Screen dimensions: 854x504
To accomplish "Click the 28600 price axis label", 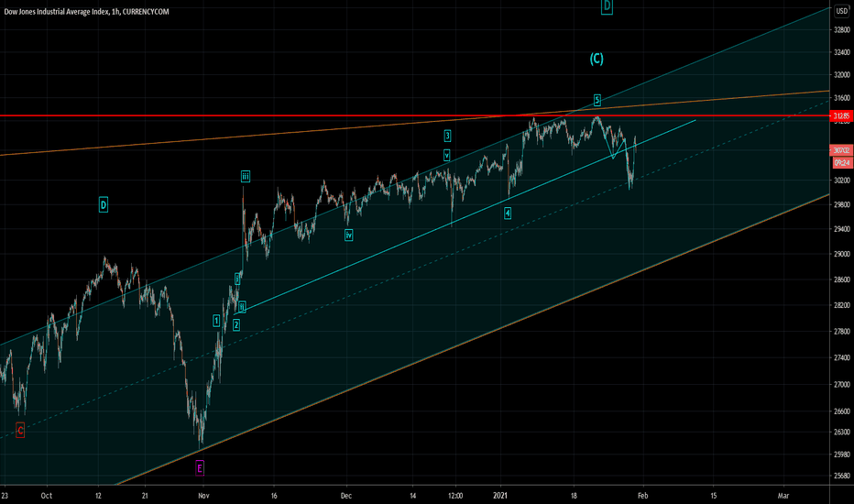I will pyautogui.click(x=841, y=279).
